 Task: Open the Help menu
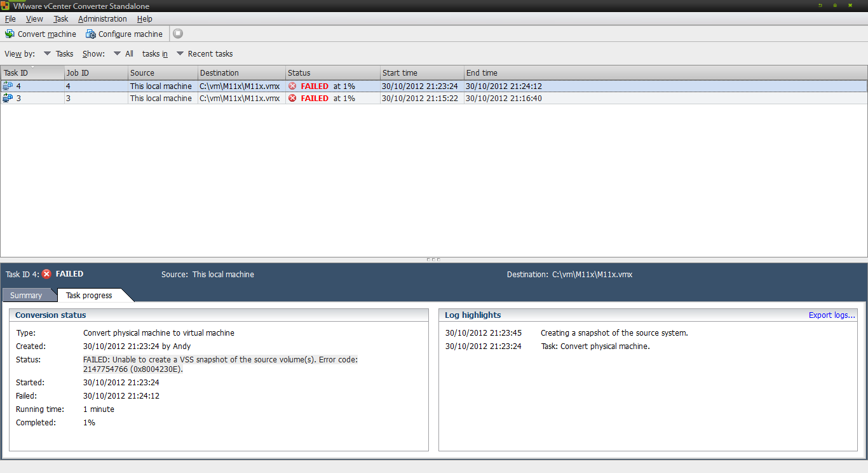144,19
